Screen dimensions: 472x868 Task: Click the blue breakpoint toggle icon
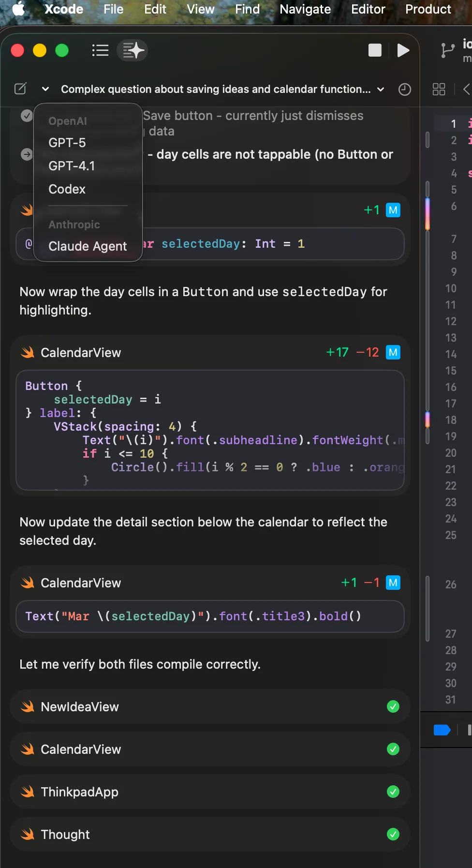[442, 730]
